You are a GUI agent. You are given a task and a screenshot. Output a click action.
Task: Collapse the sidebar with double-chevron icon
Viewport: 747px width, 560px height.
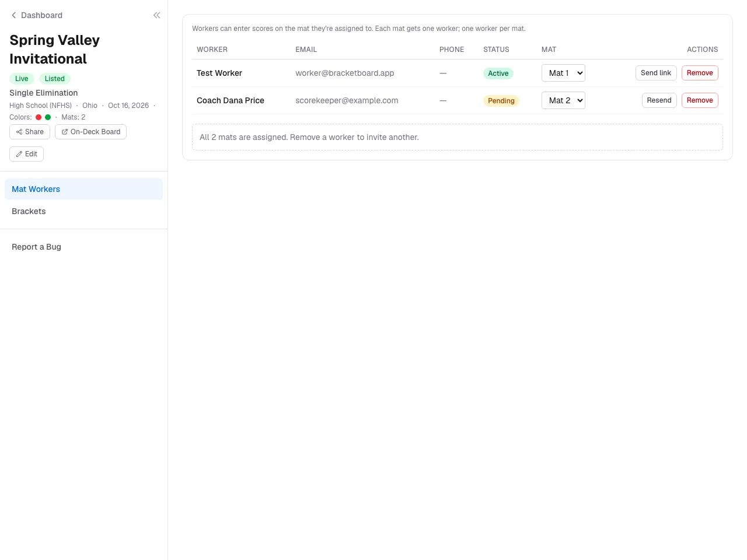[x=156, y=15]
